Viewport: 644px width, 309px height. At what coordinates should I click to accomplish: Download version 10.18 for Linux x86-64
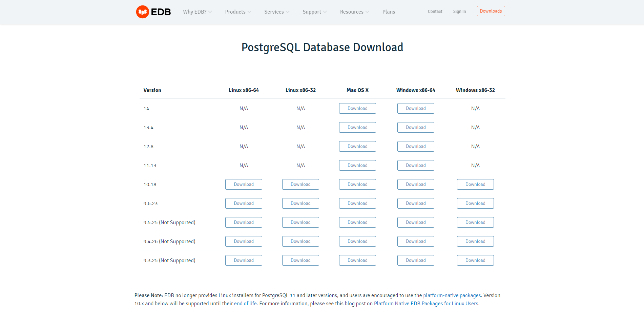244,185
